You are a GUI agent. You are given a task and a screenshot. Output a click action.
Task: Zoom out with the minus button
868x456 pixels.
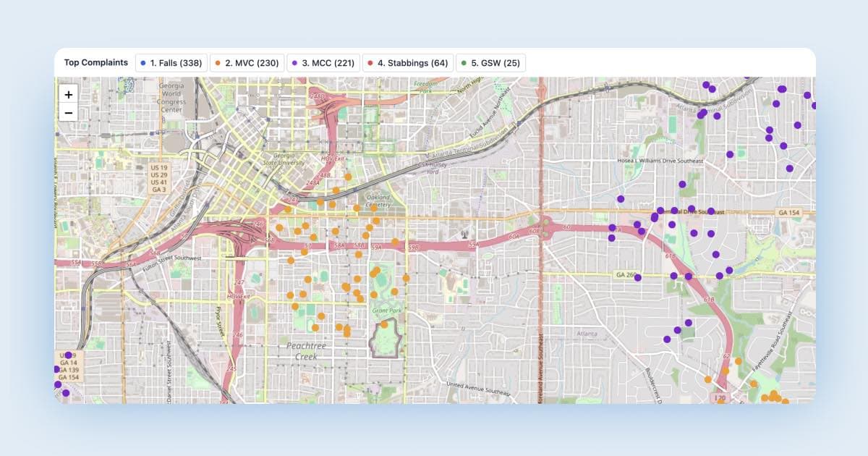pos(69,113)
